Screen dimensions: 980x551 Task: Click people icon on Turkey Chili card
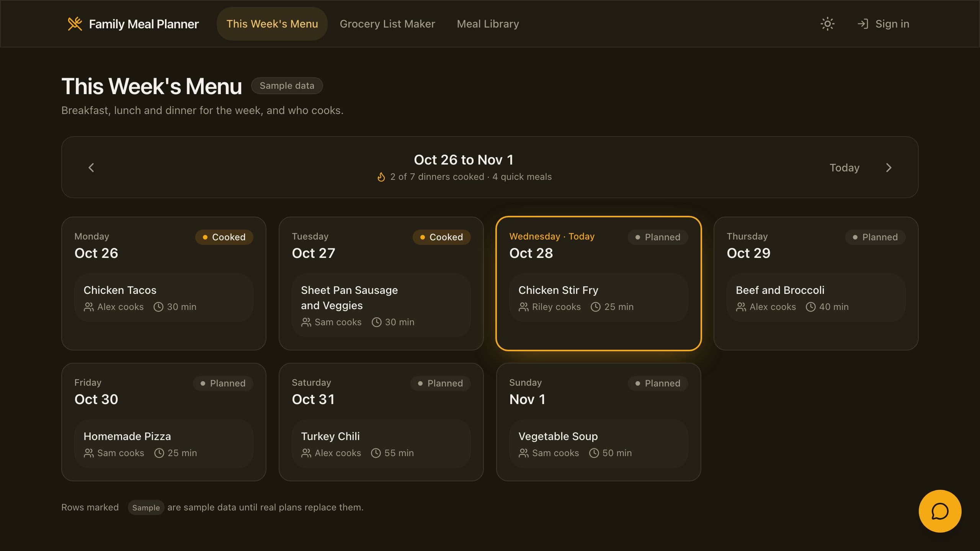[x=306, y=453]
